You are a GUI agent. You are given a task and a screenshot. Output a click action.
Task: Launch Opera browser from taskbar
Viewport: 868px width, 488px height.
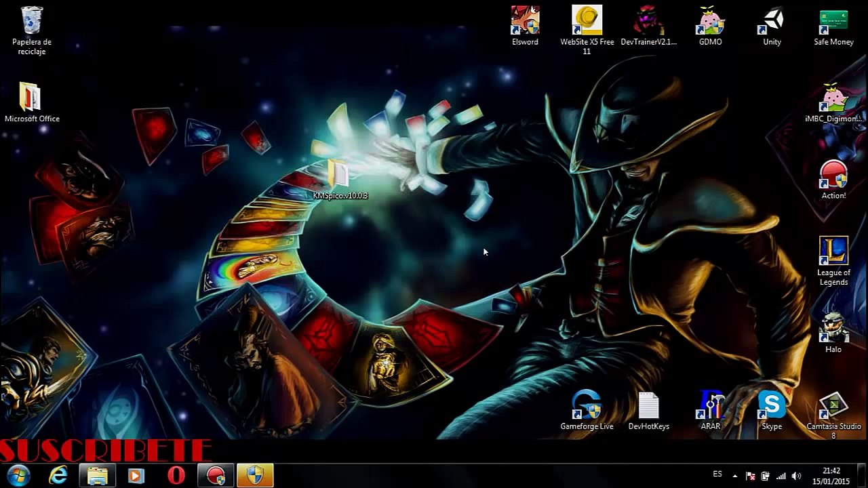[x=176, y=476]
